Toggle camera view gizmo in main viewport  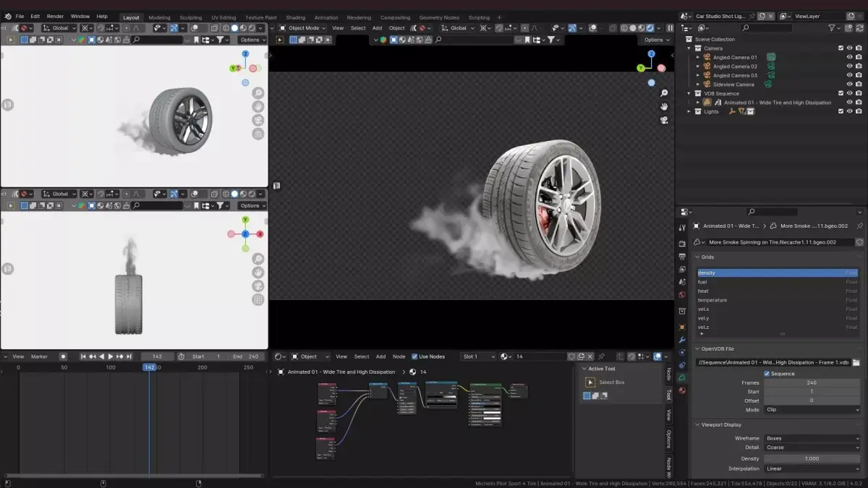(664, 121)
